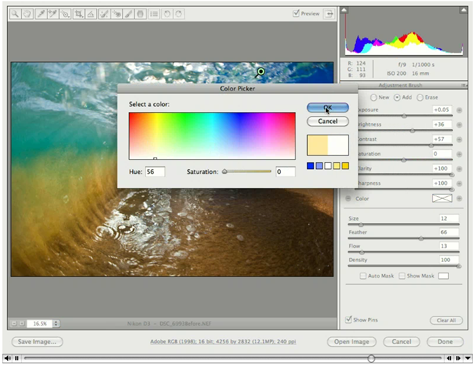Viewport: 474px width, 365px height.
Task: Toggle the Preview checkbox
Action: coord(296,13)
